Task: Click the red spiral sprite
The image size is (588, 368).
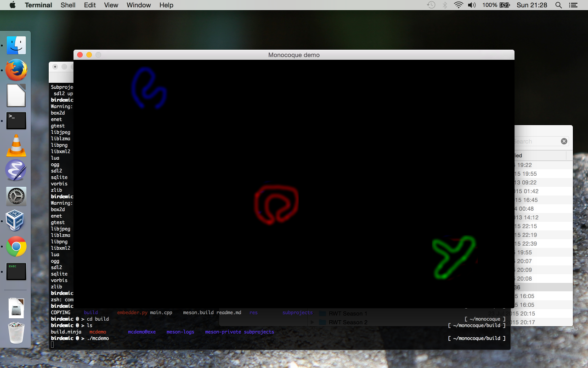Action: [277, 204]
